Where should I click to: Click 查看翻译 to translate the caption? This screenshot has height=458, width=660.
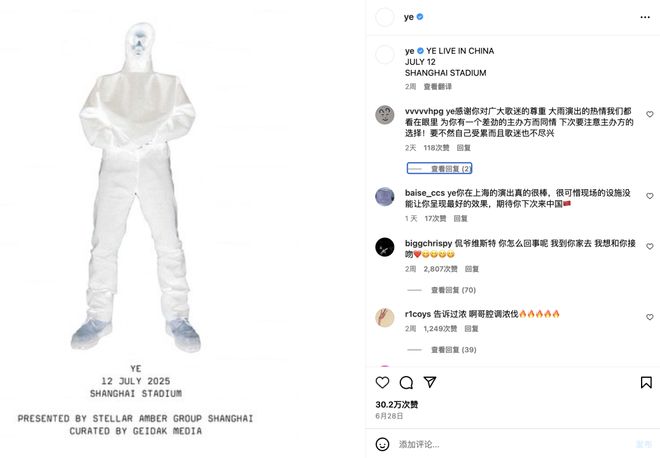click(x=437, y=87)
